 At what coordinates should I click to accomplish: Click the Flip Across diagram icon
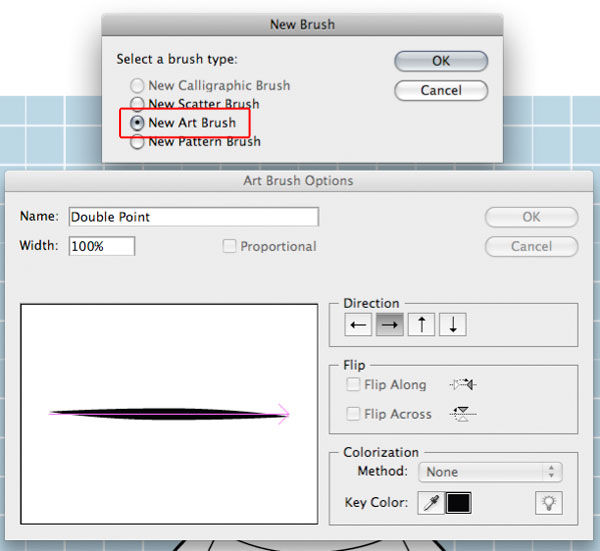pos(463,414)
